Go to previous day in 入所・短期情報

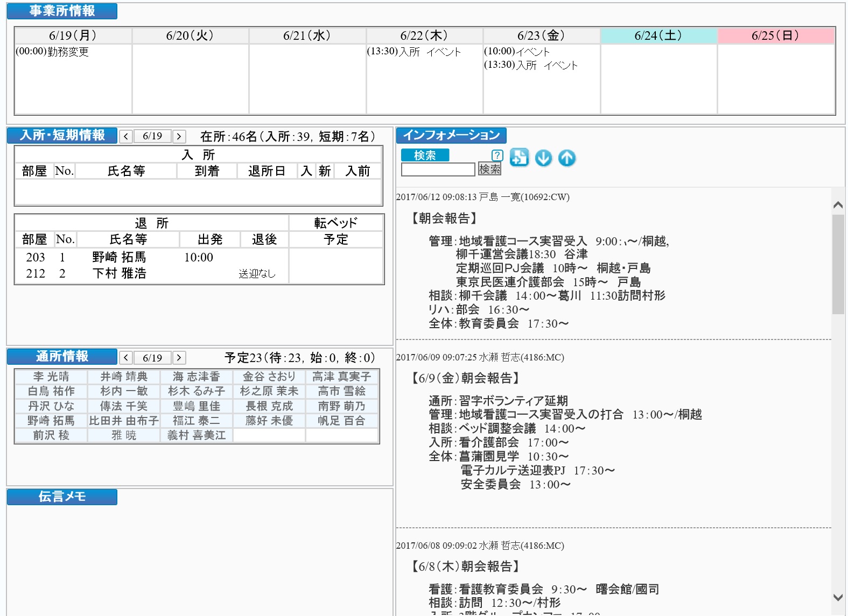(125, 137)
